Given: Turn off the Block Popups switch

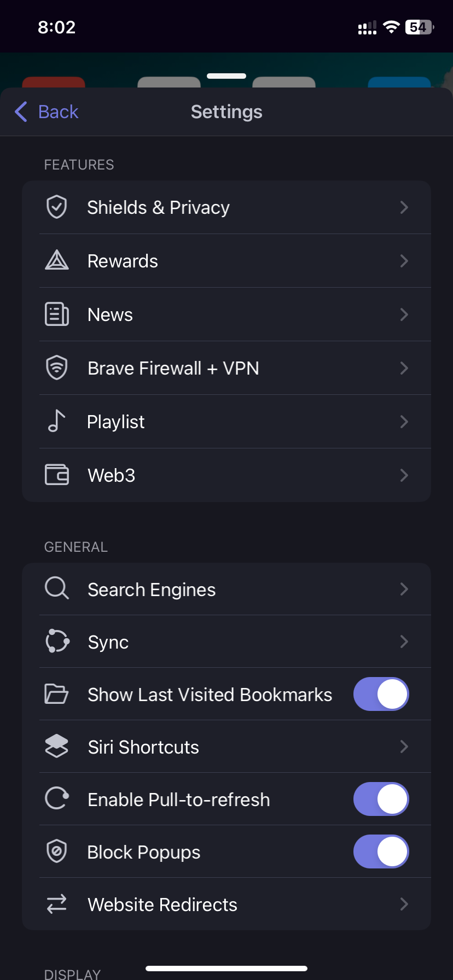Looking at the screenshot, I should point(381,851).
